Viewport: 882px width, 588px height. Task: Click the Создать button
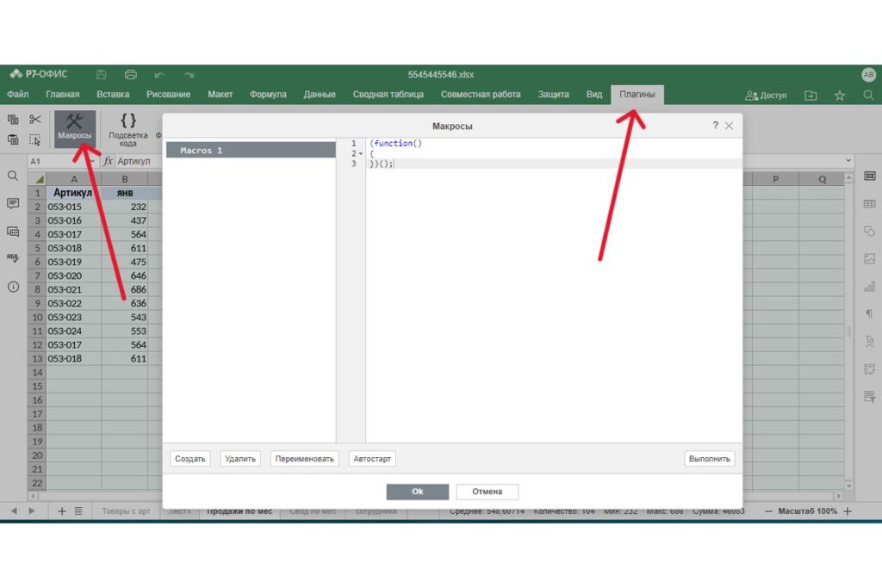(x=189, y=459)
